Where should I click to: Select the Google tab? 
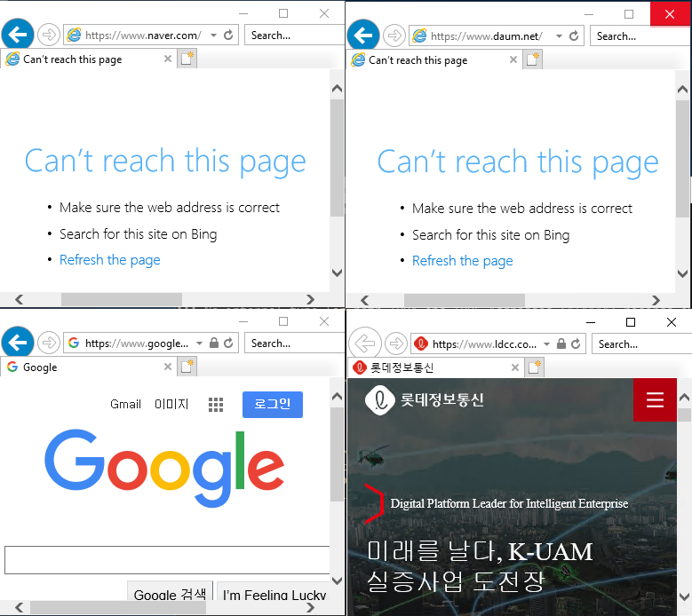[x=87, y=367]
